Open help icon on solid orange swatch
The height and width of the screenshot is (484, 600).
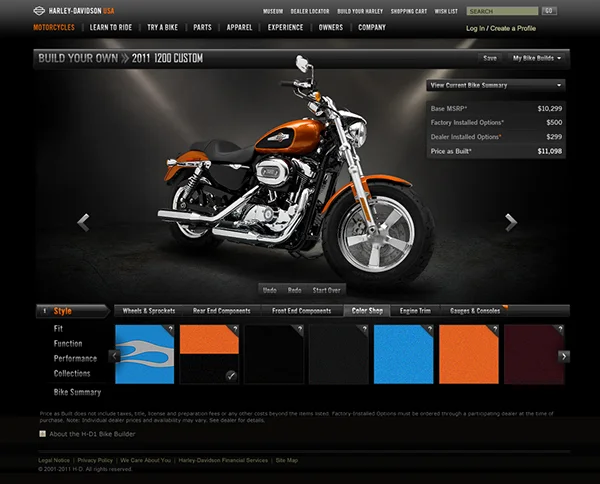[494, 329]
